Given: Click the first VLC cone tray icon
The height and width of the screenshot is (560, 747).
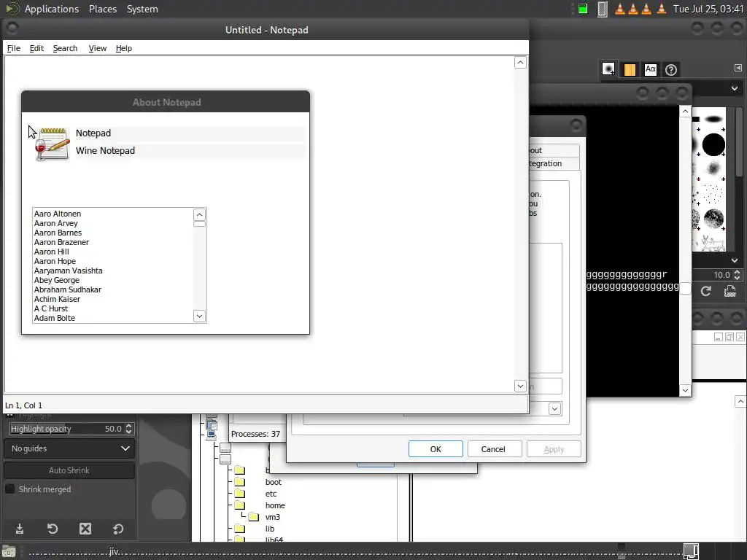Looking at the screenshot, I should (x=620, y=9).
